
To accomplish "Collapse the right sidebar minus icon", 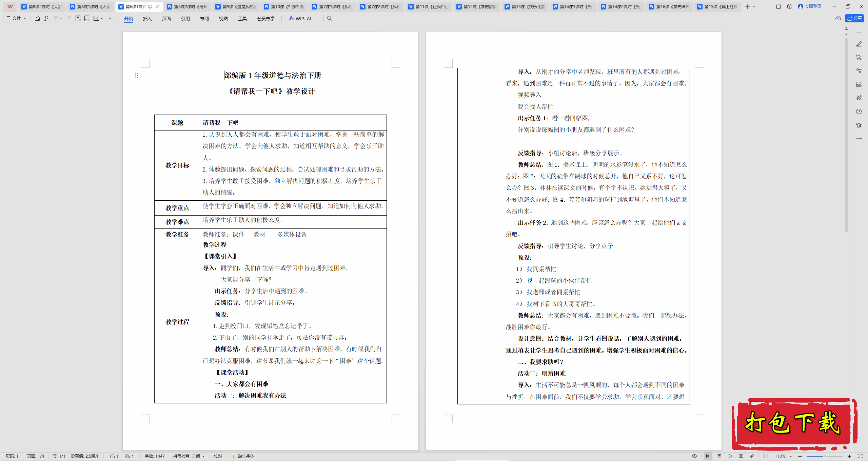I will [x=859, y=33].
